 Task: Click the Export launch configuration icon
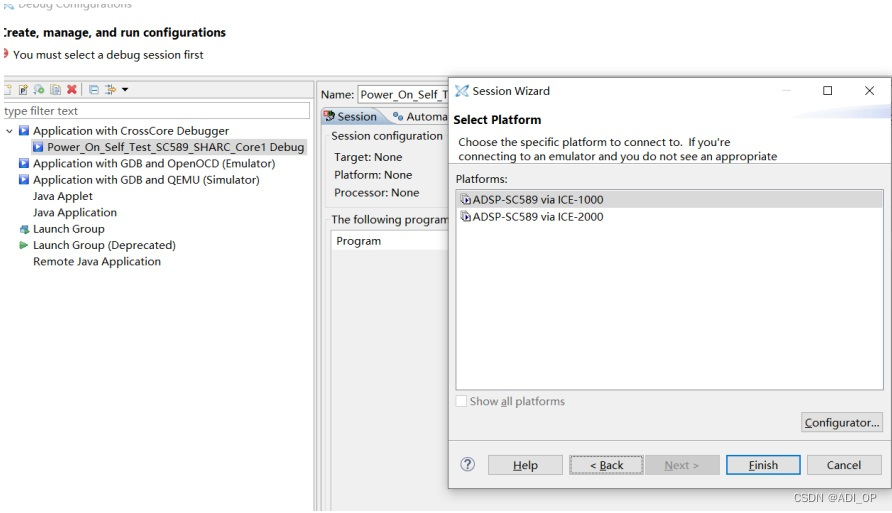click(x=39, y=89)
